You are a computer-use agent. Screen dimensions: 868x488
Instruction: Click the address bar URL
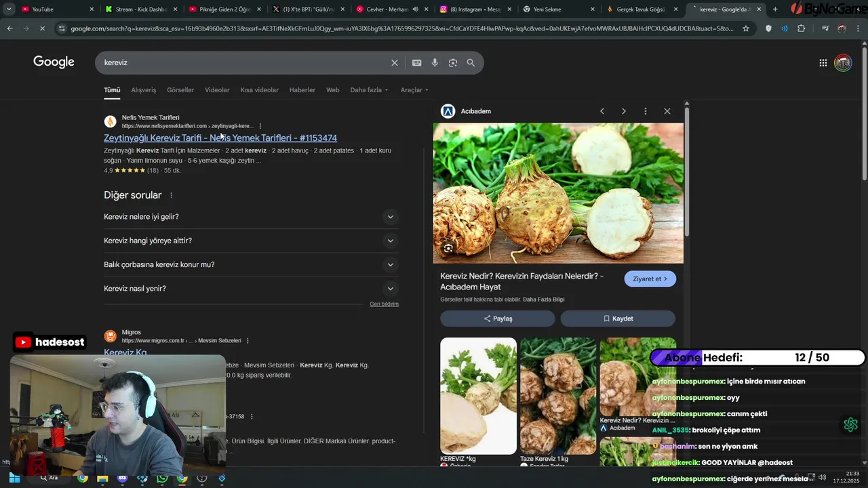pos(401,28)
